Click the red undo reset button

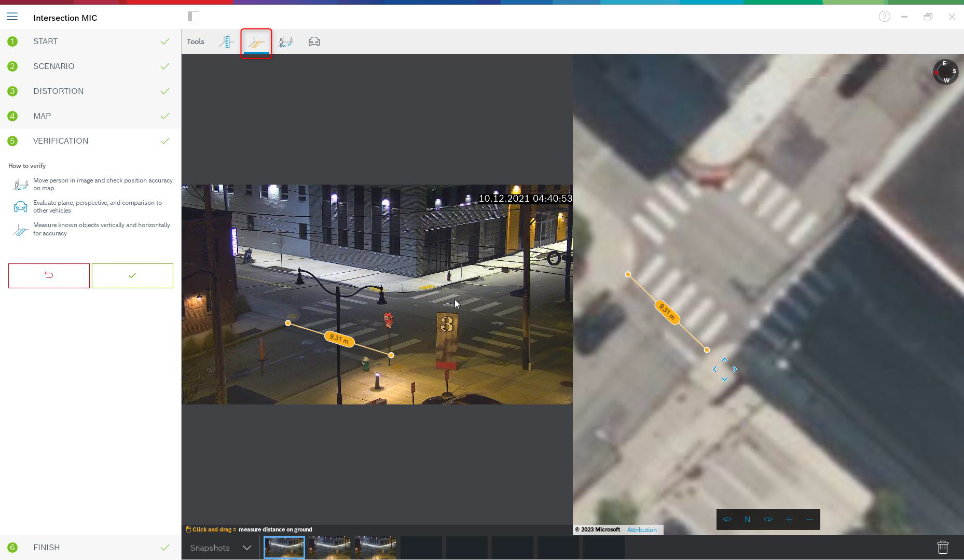tap(49, 276)
